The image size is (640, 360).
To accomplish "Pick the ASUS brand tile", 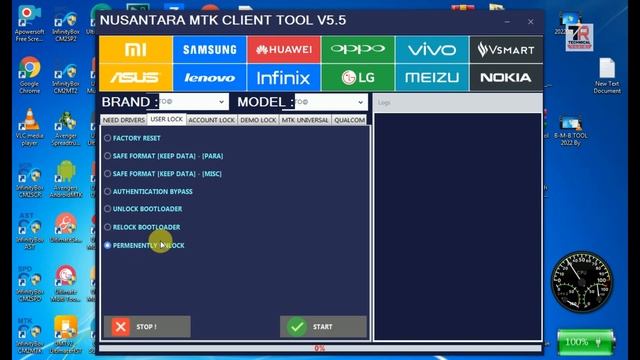I will point(136,77).
